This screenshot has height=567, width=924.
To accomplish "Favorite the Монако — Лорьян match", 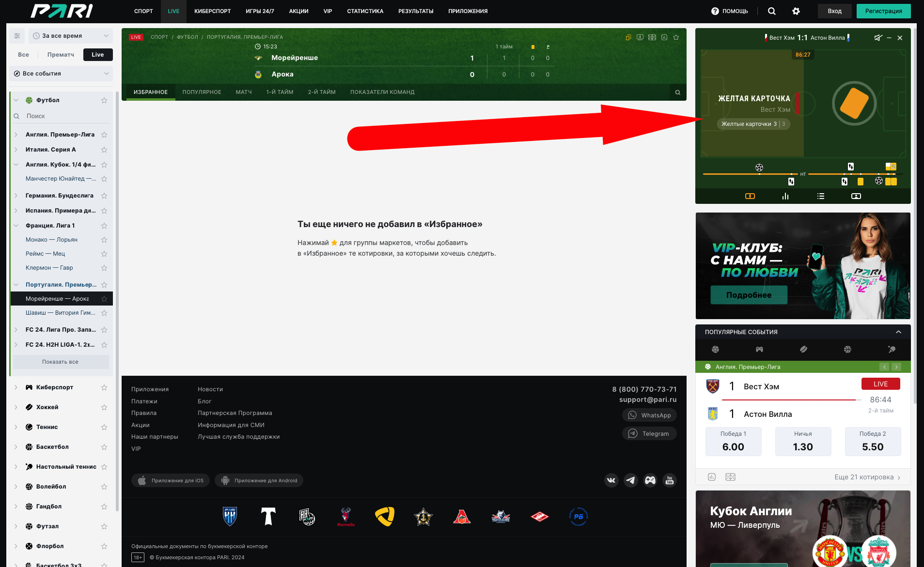I will pyautogui.click(x=104, y=240).
